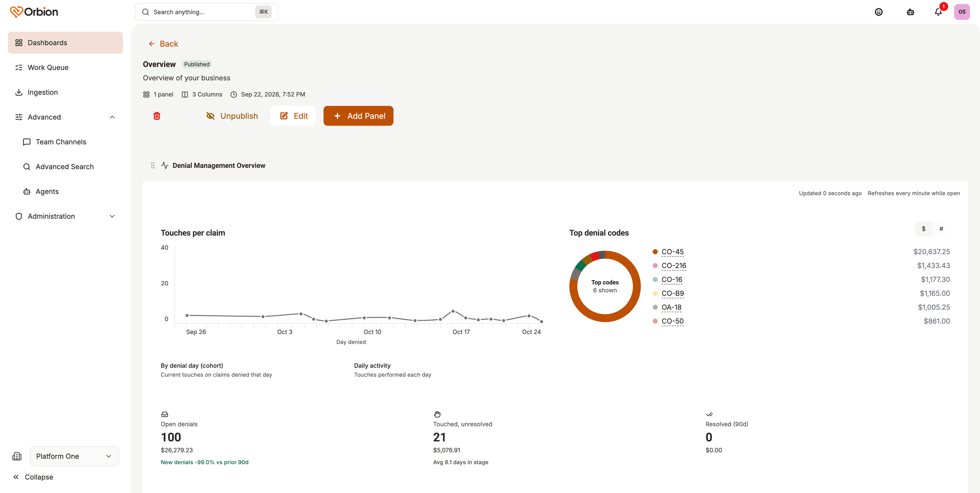Viewport: 980px width, 493px height.
Task: Collapse the sidebar
Action: [x=33, y=477]
